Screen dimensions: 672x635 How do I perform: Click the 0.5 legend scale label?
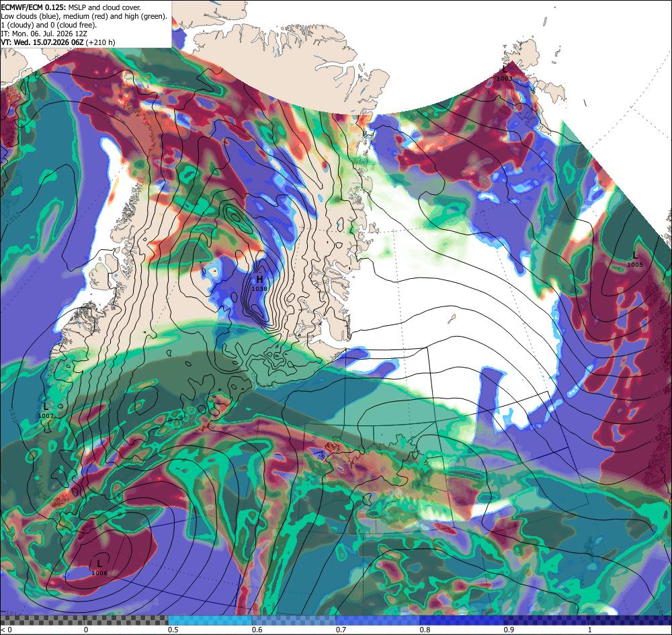173,630
